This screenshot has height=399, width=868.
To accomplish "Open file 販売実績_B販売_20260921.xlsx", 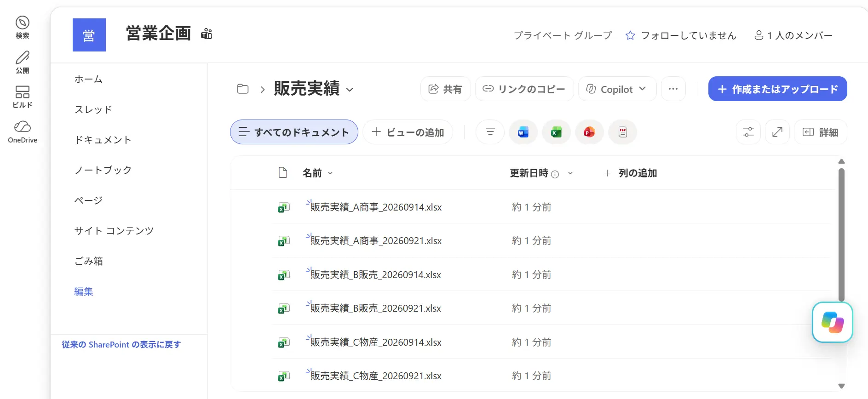I will (x=375, y=308).
